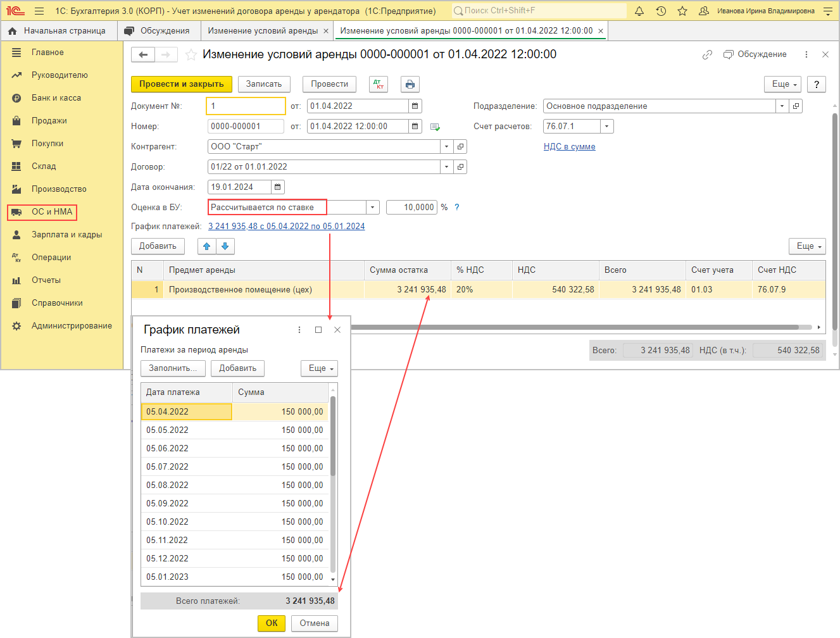Click Записать button
The image size is (840, 638).
[264, 84]
